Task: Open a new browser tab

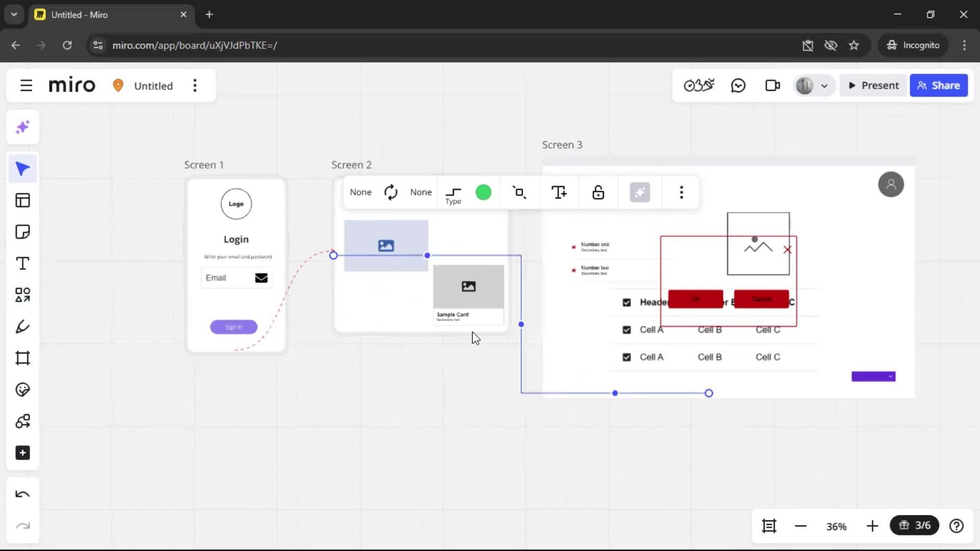Action: point(209,15)
